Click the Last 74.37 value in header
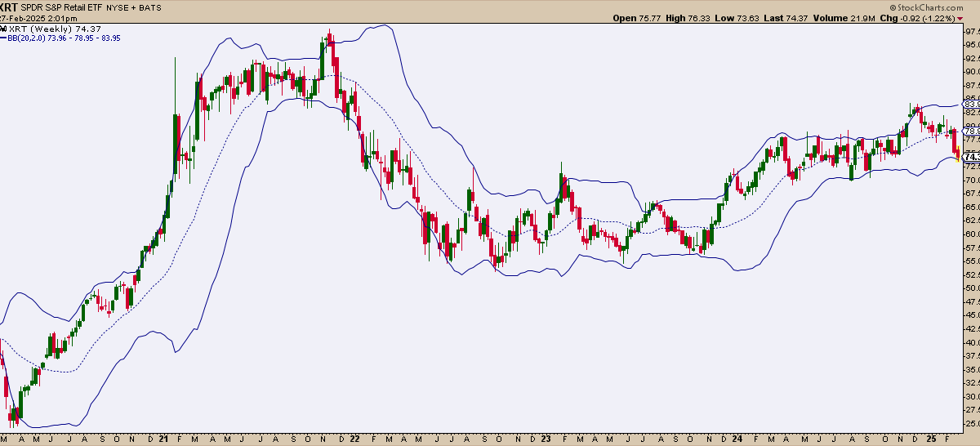Viewport: 980px width, 446px height. 787,17
